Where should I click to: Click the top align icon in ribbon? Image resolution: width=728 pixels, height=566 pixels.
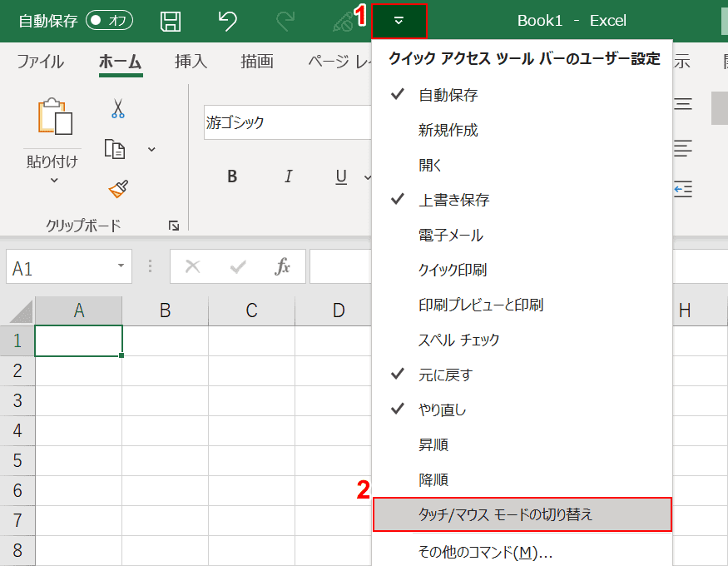coord(683,104)
